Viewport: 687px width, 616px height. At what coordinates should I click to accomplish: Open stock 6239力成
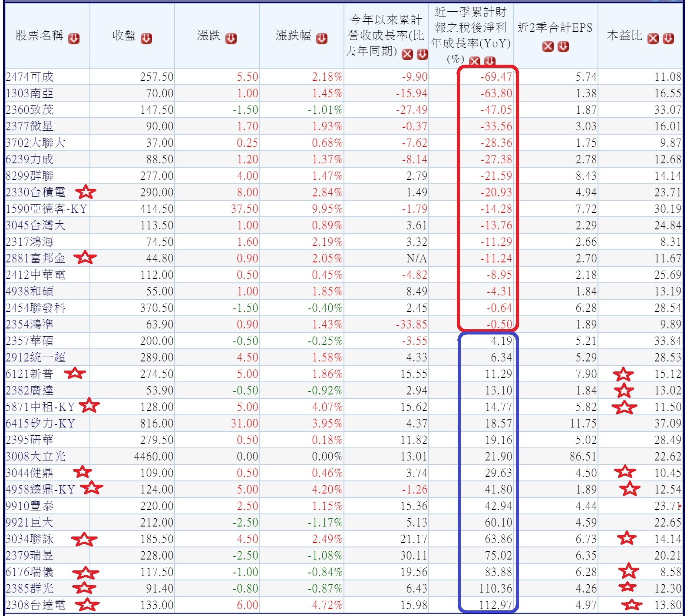pos(30,159)
